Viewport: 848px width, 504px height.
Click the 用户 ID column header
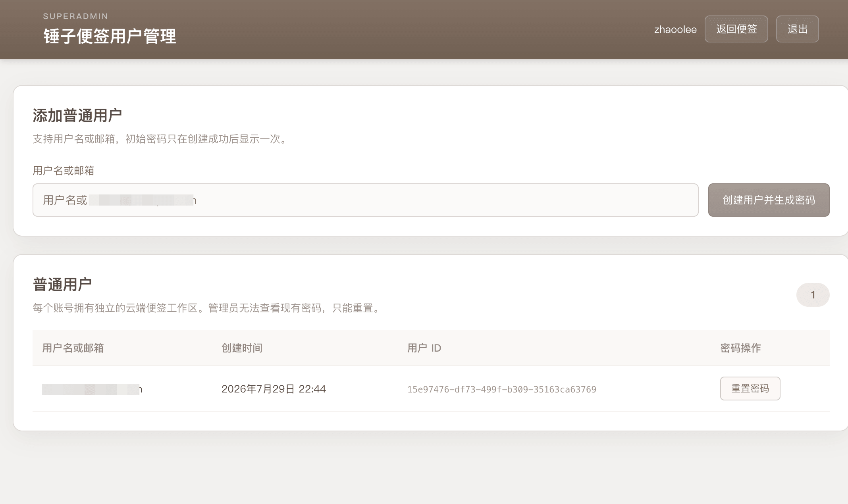[x=424, y=348]
